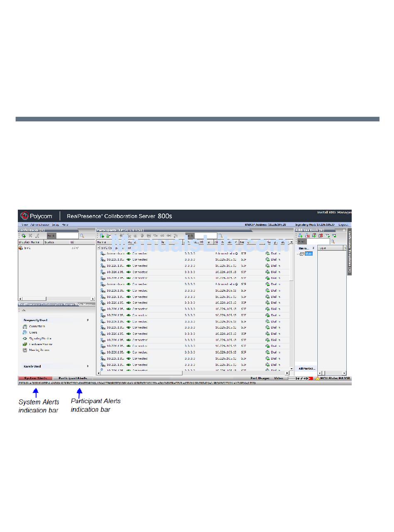This screenshot has width=394, height=532.
Task: Click the first Address Book toolbar icon
Action: coord(301,236)
